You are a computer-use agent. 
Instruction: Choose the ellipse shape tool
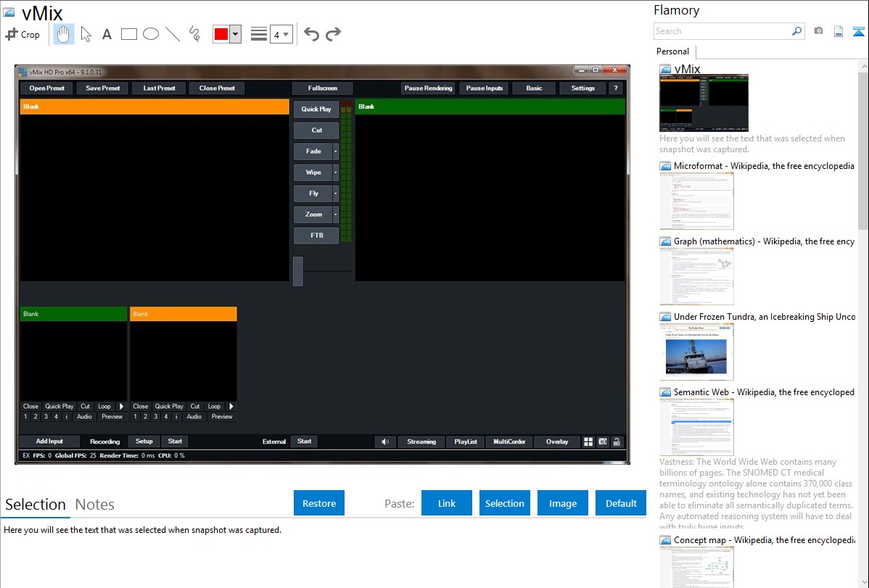pos(151,34)
